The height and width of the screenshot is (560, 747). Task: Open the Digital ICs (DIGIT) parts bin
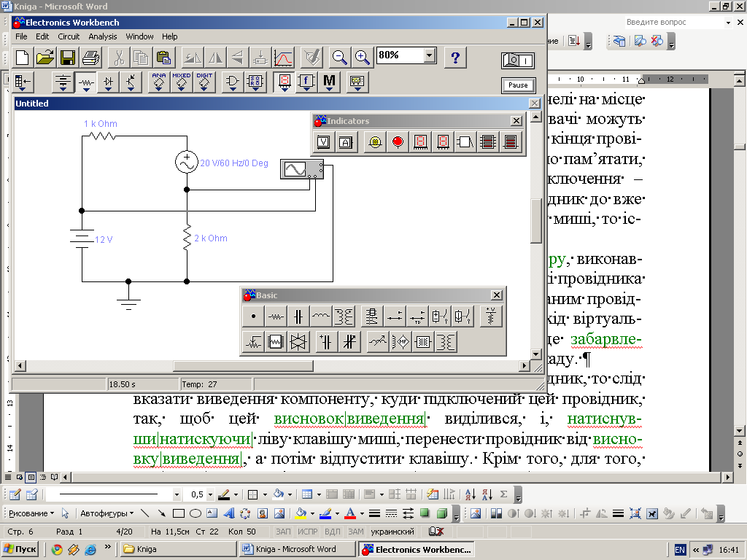pyautogui.click(x=204, y=82)
